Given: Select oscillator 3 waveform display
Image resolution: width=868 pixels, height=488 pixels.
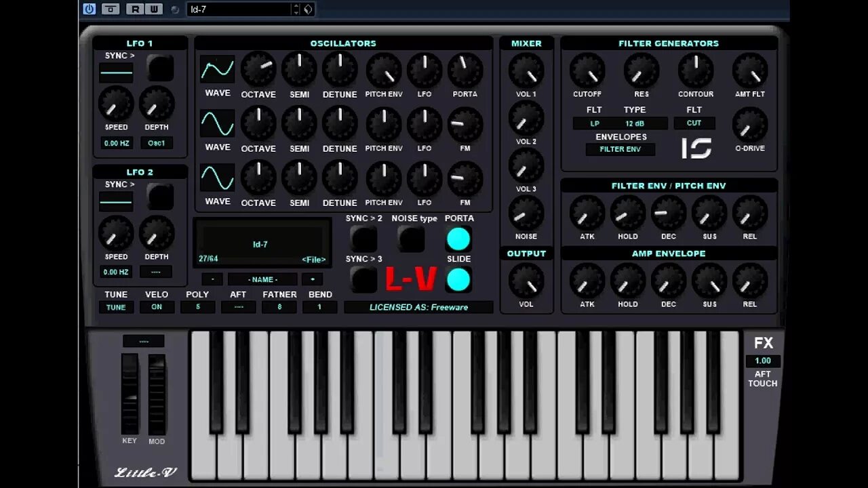Looking at the screenshot, I should pyautogui.click(x=218, y=178).
